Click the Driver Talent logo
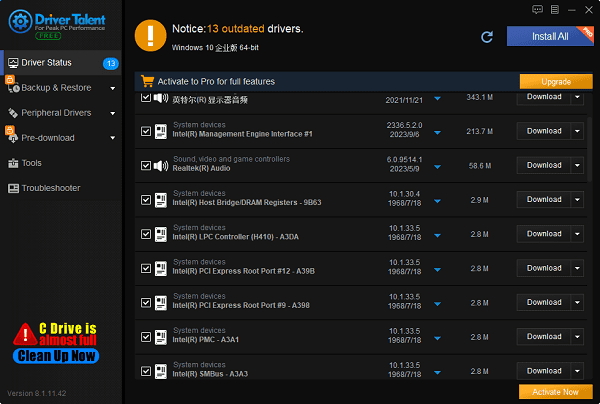600x404 pixels. point(57,24)
